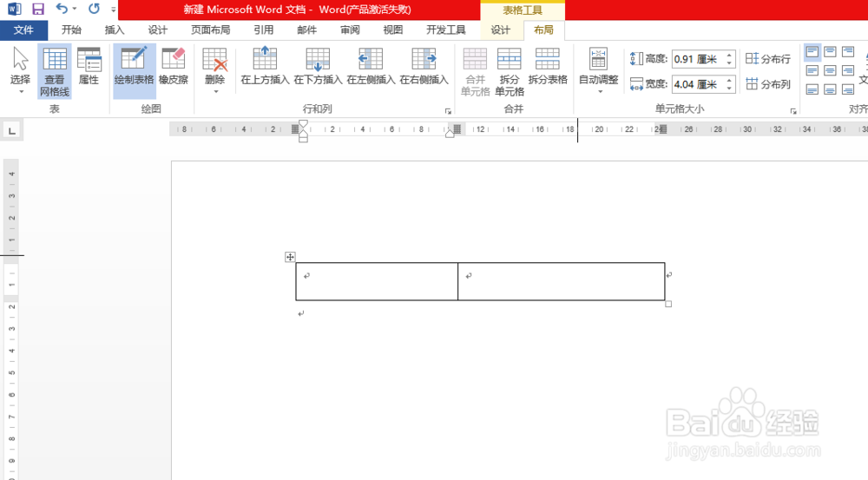Open the table tools 设计 tab
The height and width of the screenshot is (480, 868).
click(x=501, y=30)
